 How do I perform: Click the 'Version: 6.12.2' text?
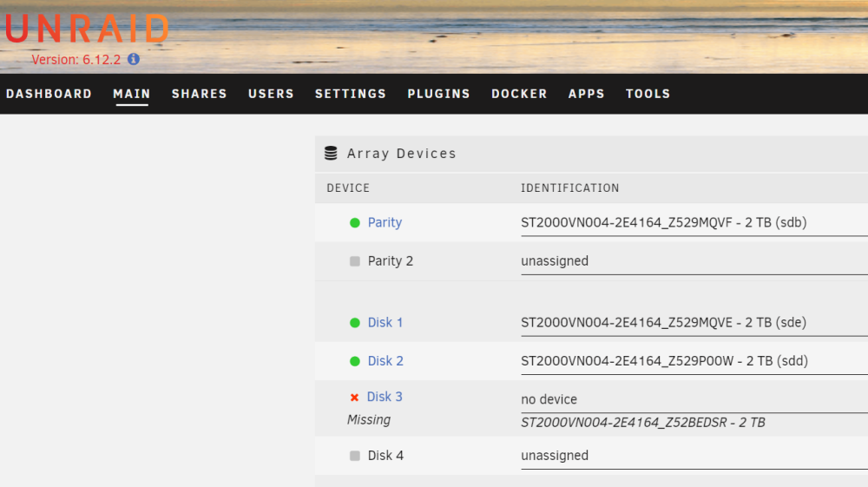[x=76, y=60]
